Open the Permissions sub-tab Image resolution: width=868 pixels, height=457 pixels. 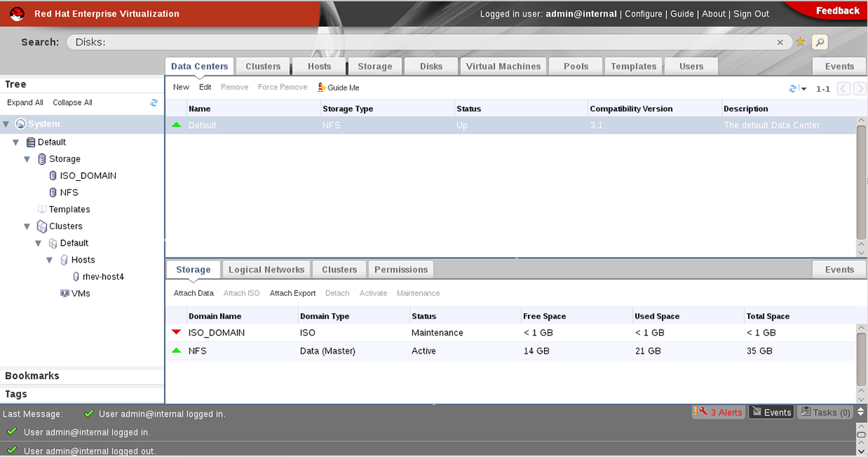tap(401, 268)
